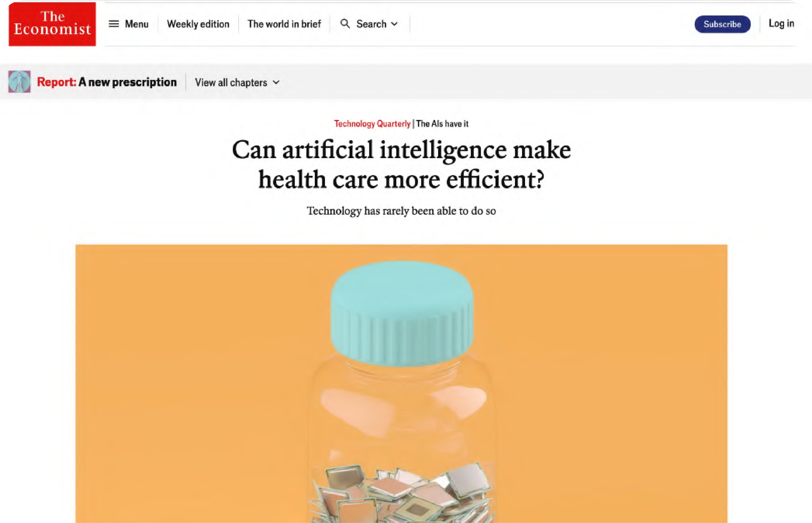Expand chevron next to View all chapters
The height and width of the screenshot is (523, 812).
[276, 83]
